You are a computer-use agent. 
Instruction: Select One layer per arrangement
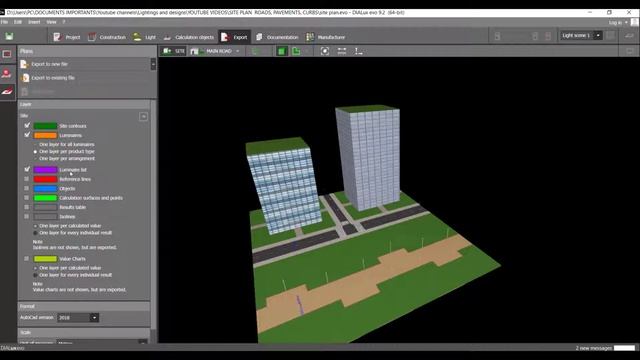point(35,158)
